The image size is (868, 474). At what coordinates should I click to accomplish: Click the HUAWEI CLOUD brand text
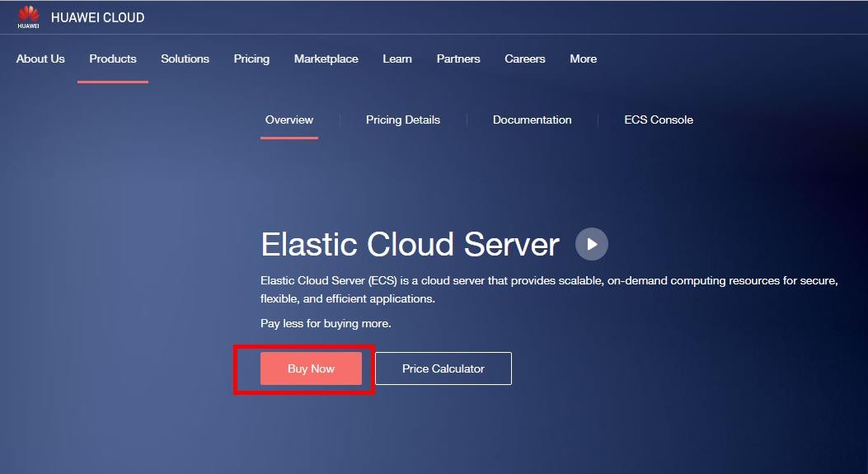[98, 17]
